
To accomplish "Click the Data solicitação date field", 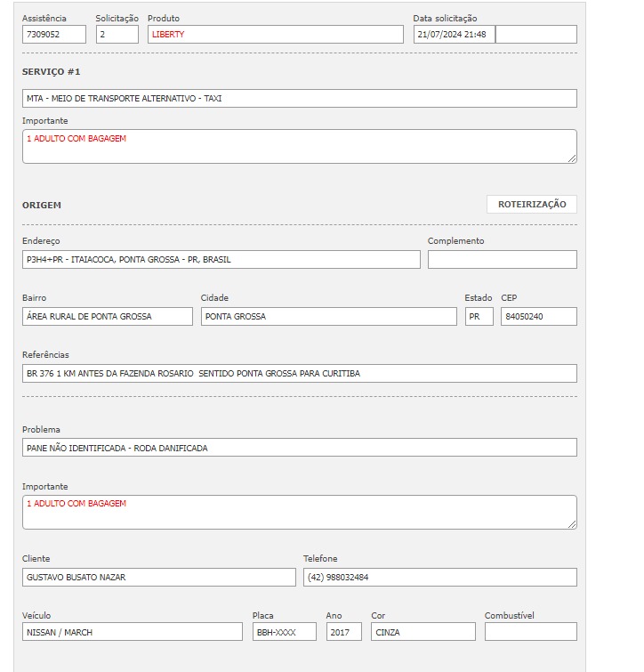I will 454,35.
